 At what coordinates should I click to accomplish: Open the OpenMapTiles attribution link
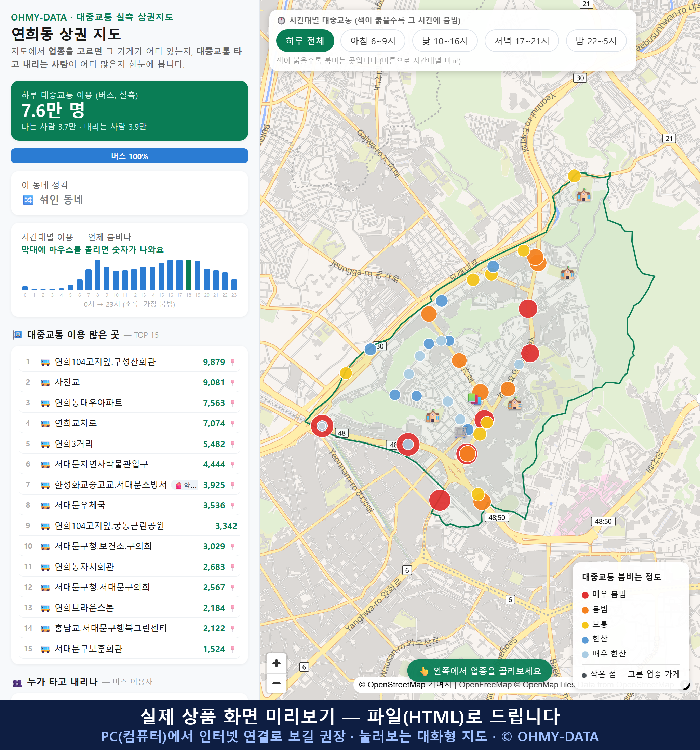coord(544,684)
